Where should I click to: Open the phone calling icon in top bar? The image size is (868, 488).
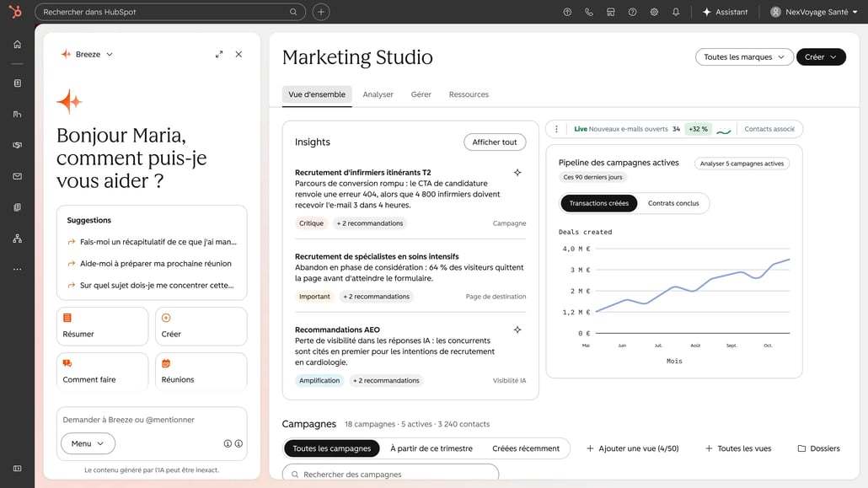589,12
